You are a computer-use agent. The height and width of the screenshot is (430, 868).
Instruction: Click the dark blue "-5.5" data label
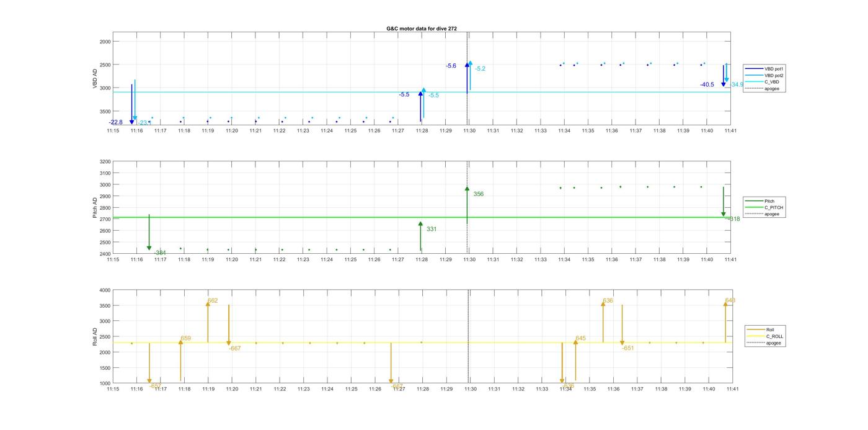point(404,94)
